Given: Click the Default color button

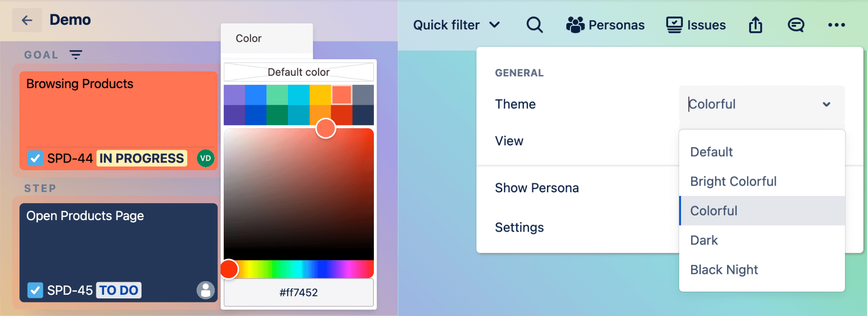Looking at the screenshot, I should coord(299,72).
